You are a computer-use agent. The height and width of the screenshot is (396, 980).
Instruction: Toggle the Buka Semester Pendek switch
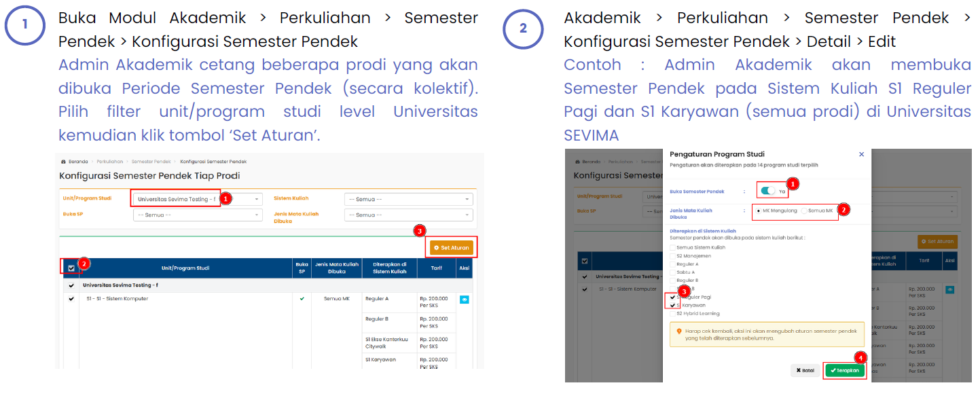point(769,191)
